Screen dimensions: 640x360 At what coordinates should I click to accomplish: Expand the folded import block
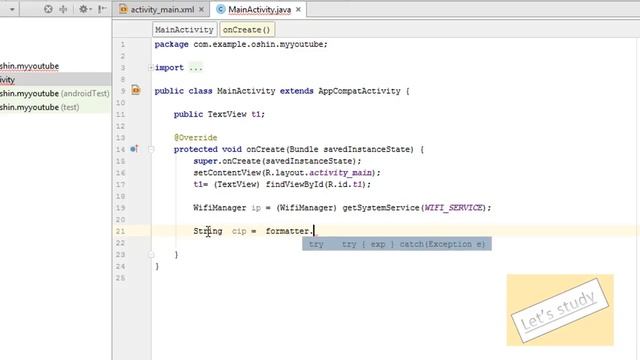[151, 68]
